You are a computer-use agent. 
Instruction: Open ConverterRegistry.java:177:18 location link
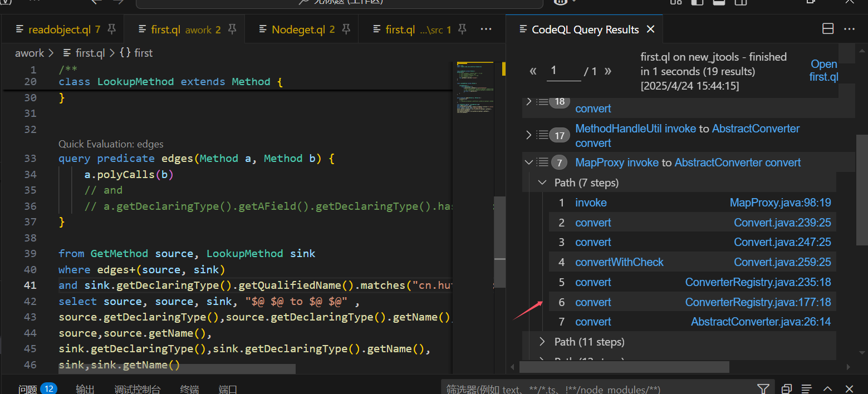coord(758,302)
